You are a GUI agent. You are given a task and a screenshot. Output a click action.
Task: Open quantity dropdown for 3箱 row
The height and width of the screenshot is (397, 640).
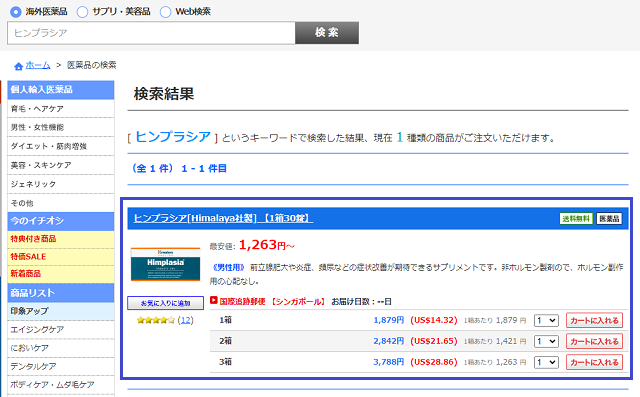pos(546,362)
